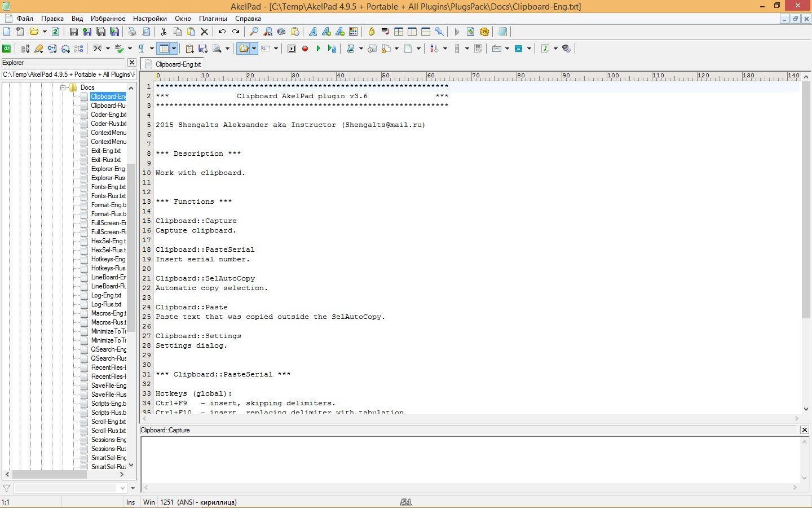Image resolution: width=812 pixels, height=508 pixels.
Task: Click the EB F0 hex selection icon
Action: (478, 49)
